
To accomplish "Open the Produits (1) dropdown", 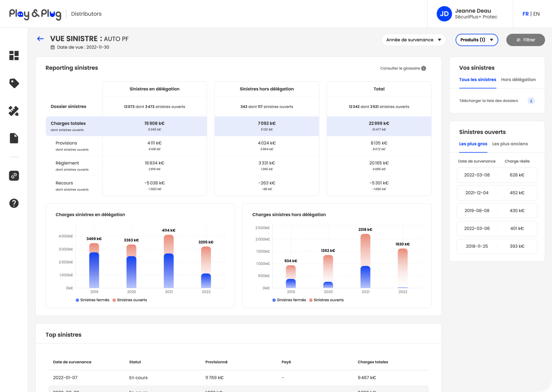I will (x=476, y=40).
